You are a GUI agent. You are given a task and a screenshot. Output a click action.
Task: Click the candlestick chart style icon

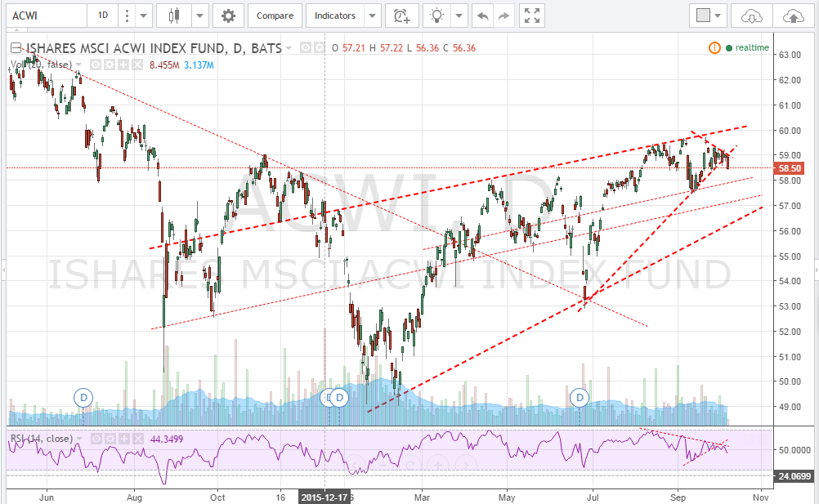pyautogui.click(x=174, y=16)
